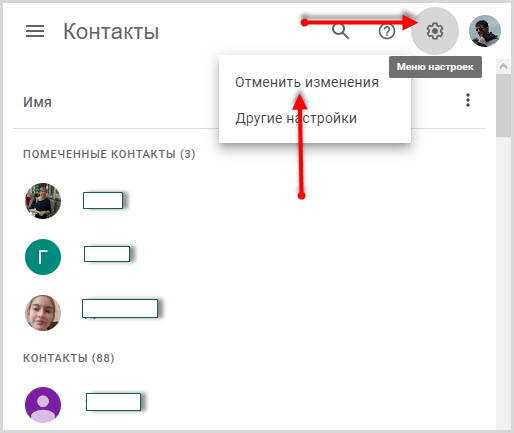Screen dimensions: 514x433
Task: Click the scrollbar up arrow
Action: tap(503, 66)
